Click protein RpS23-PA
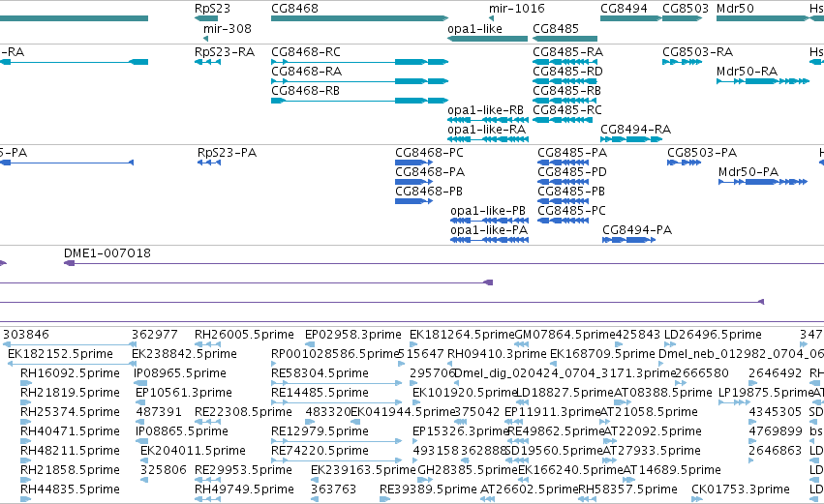The height and width of the screenshot is (504, 824). (x=227, y=153)
